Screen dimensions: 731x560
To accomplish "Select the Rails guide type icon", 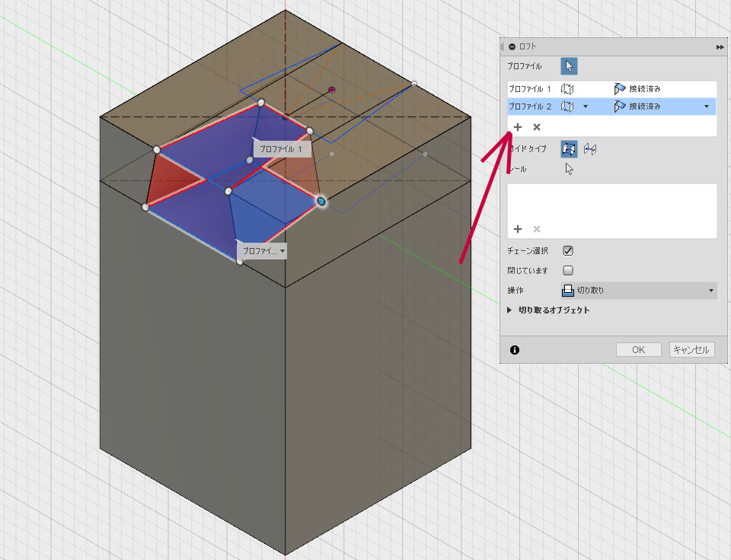I will [x=569, y=149].
